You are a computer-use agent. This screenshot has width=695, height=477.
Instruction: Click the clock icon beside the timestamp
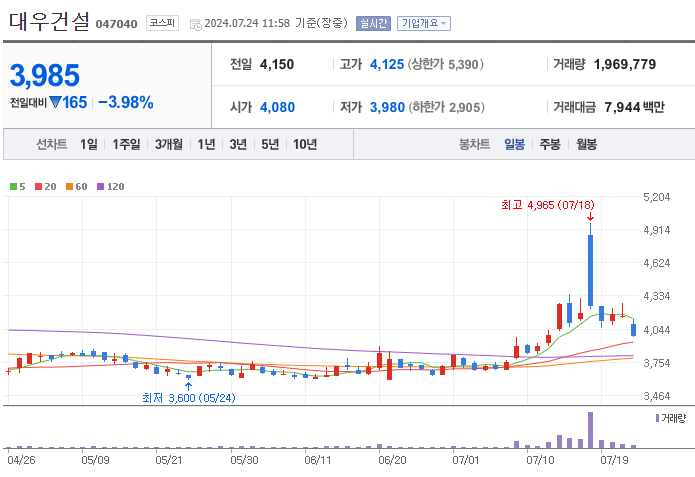point(195,24)
